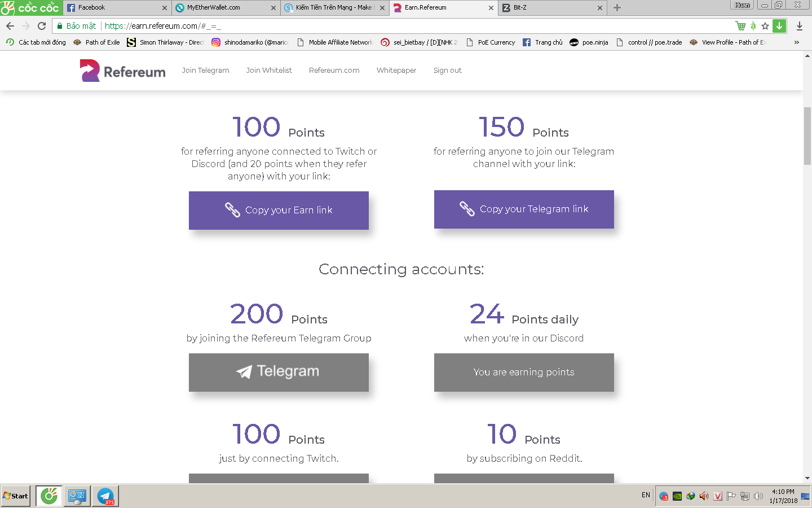
Task: Click the browser forward arrow
Action: pyautogui.click(x=26, y=26)
